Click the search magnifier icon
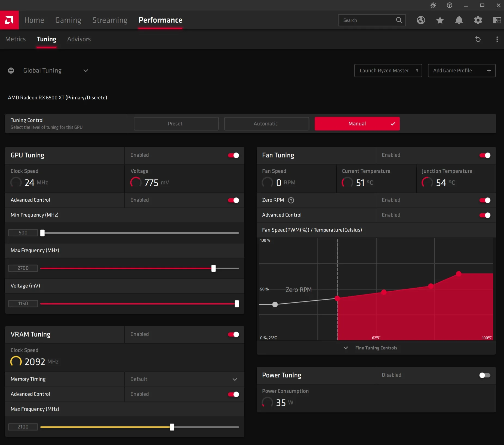Screen dimensions: 504x445 [x=399, y=20]
